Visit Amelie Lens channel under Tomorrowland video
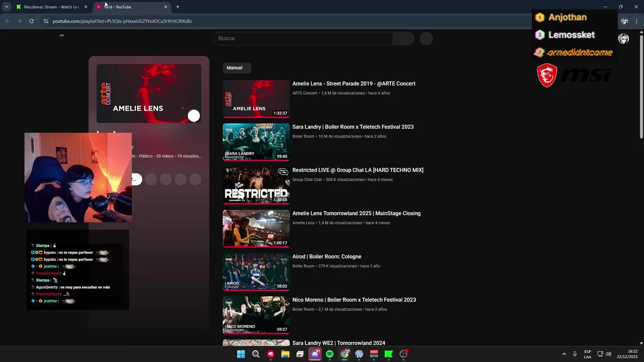 click(303, 223)
